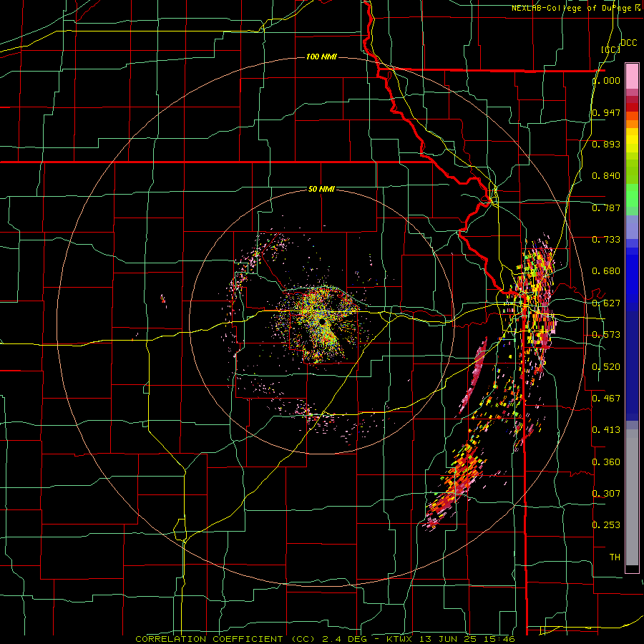
Task: Click the DCC product label
Action: click(x=629, y=43)
